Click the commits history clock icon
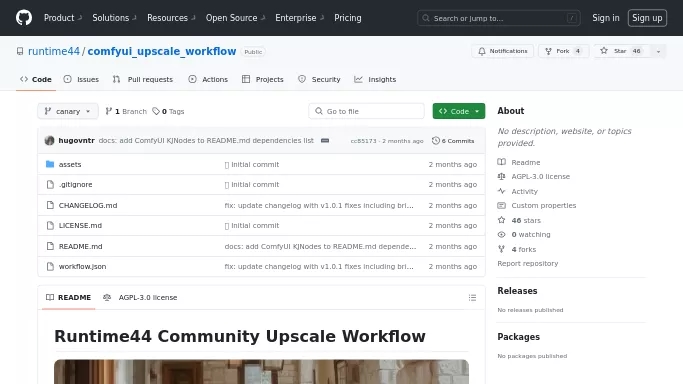683x384 pixels. pyautogui.click(x=436, y=141)
